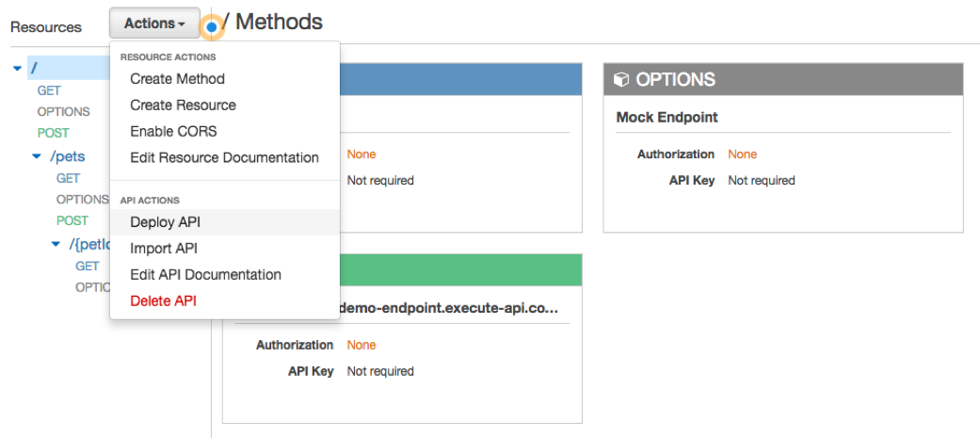Collapse the root "/" resource triangle
This screenshot has height=438, width=980.
tap(18, 68)
